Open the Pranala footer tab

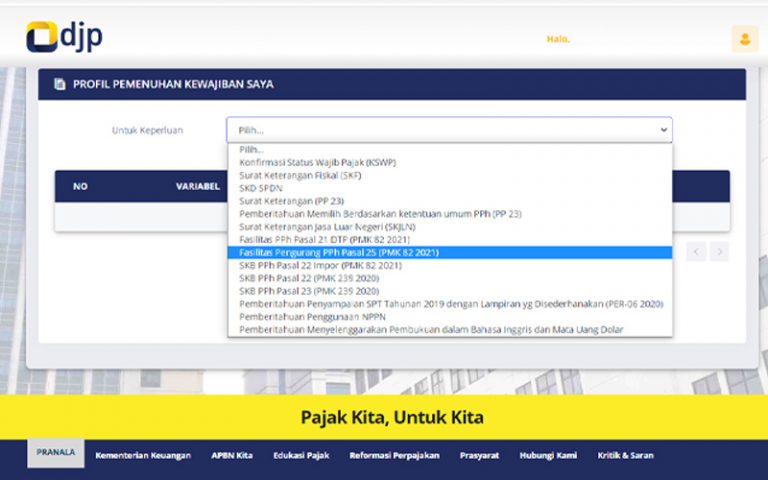(x=56, y=453)
